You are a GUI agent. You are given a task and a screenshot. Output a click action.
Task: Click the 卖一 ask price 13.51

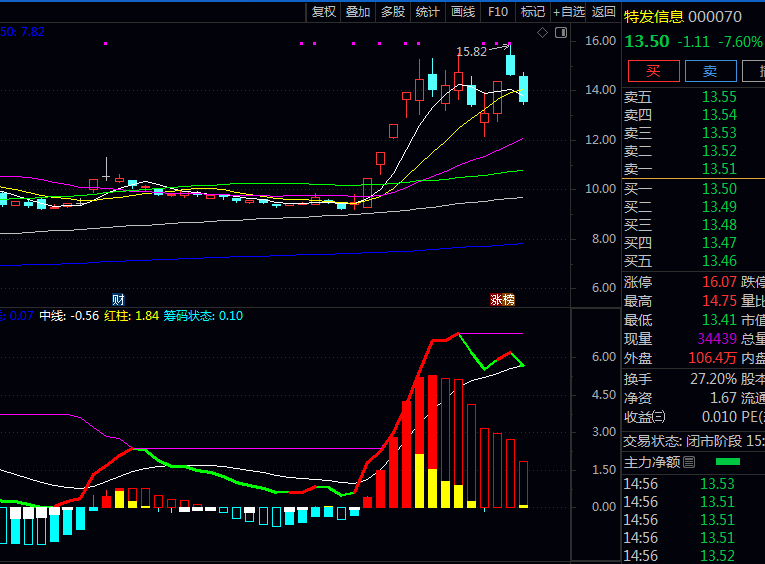(x=718, y=169)
